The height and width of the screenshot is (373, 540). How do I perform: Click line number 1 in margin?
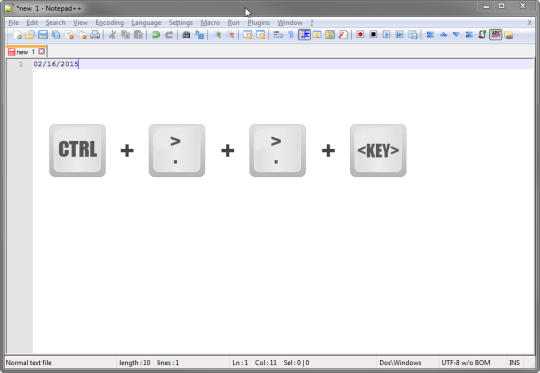[x=20, y=64]
